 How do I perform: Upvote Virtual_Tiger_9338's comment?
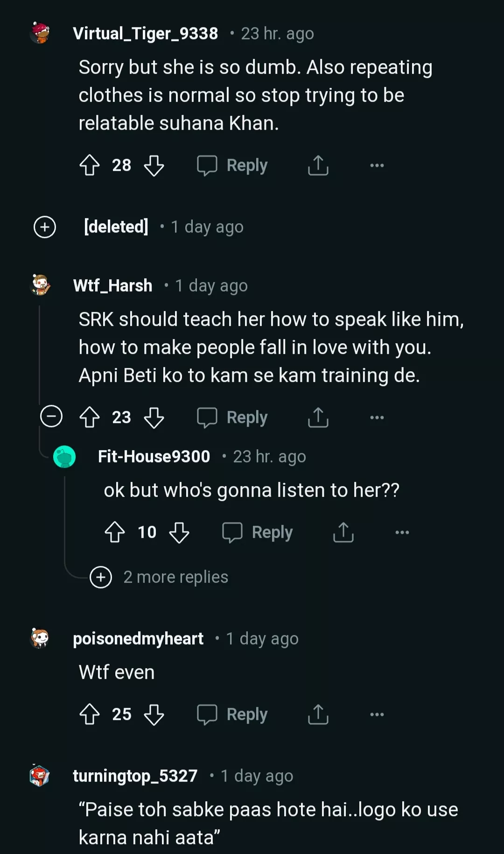90,165
